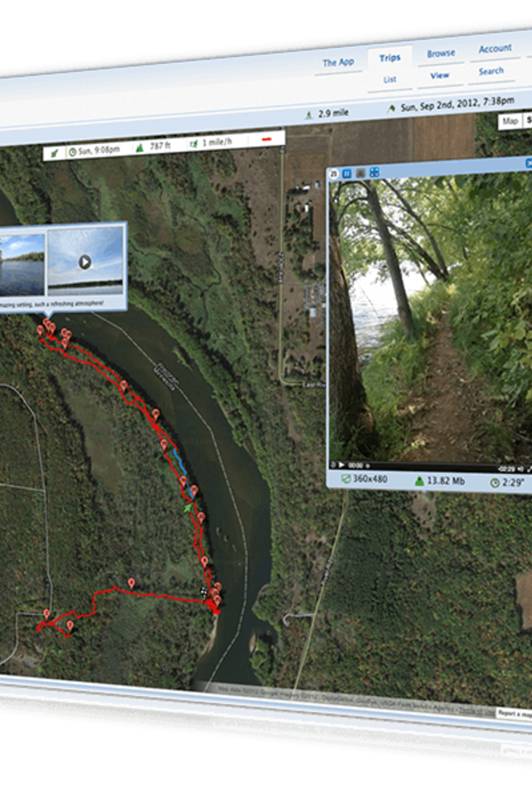Screen dimensions: 532x788
Task: Click the red minus icon in info bar
Action: pyautogui.click(x=266, y=139)
